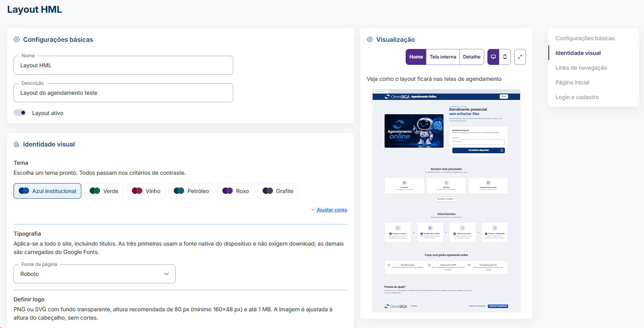Image resolution: width=644 pixels, height=328 pixels.
Task: Click the Visualização eye icon
Action: click(x=370, y=39)
